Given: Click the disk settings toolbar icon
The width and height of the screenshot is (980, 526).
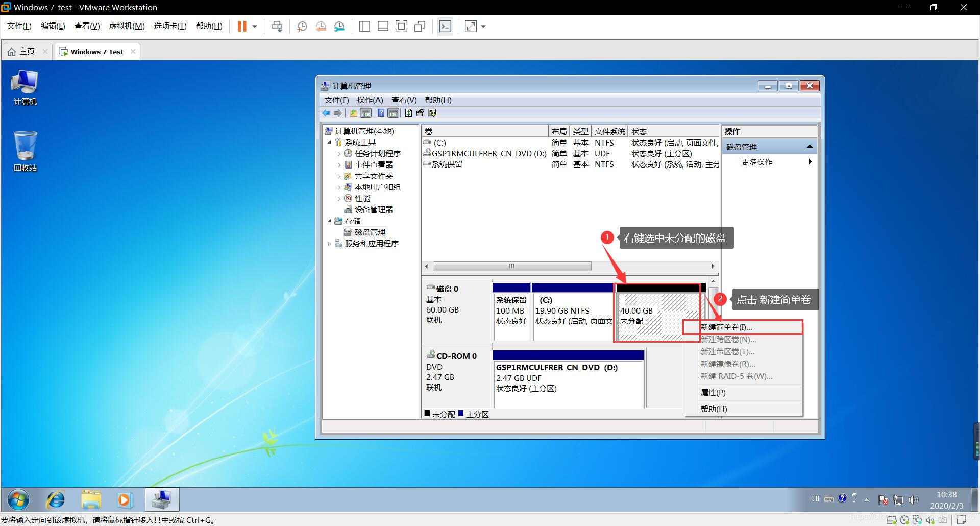Looking at the screenshot, I should point(433,113).
